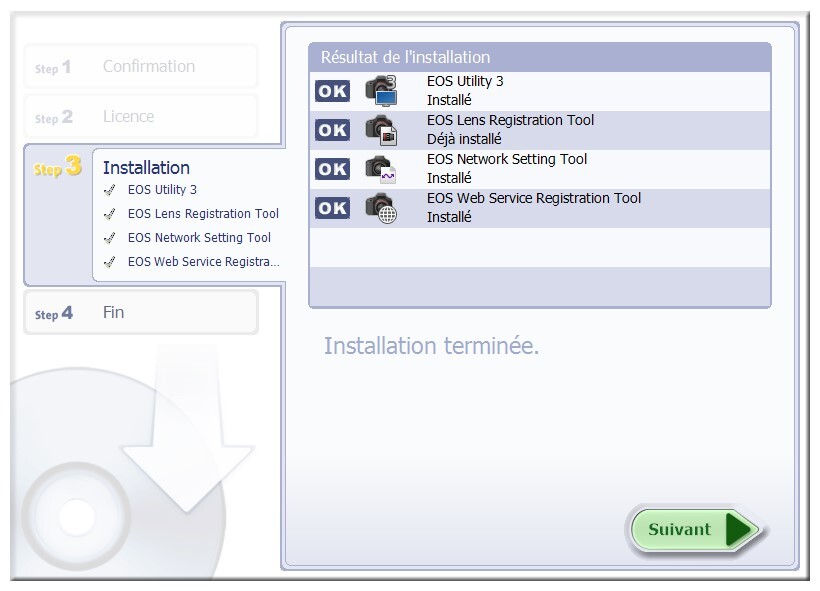Click the Suivant button
Screen dimensions: 820x591
[696, 529]
